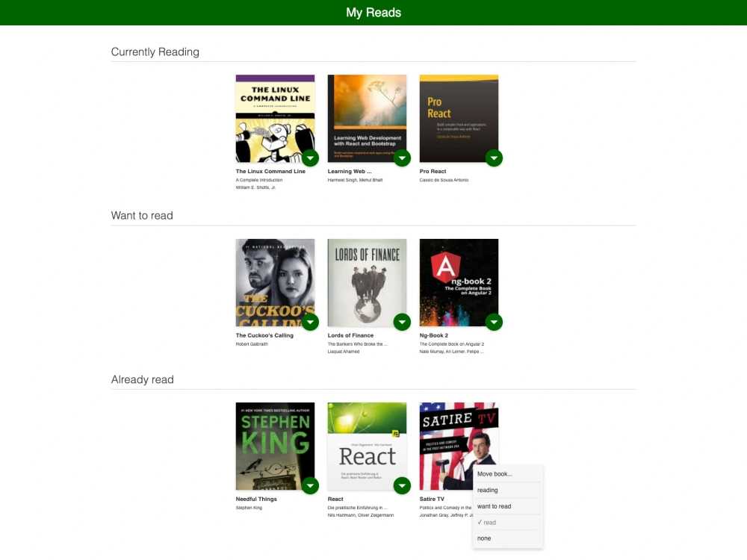Viewport: 747px width, 560px height.
Task: Click 'My Reads' header title
Action: (373, 13)
